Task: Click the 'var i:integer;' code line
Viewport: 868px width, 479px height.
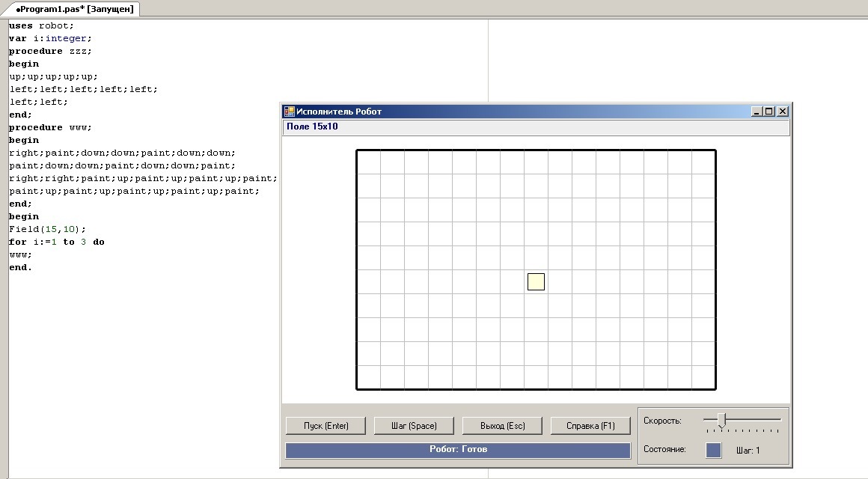Action: click(50, 38)
